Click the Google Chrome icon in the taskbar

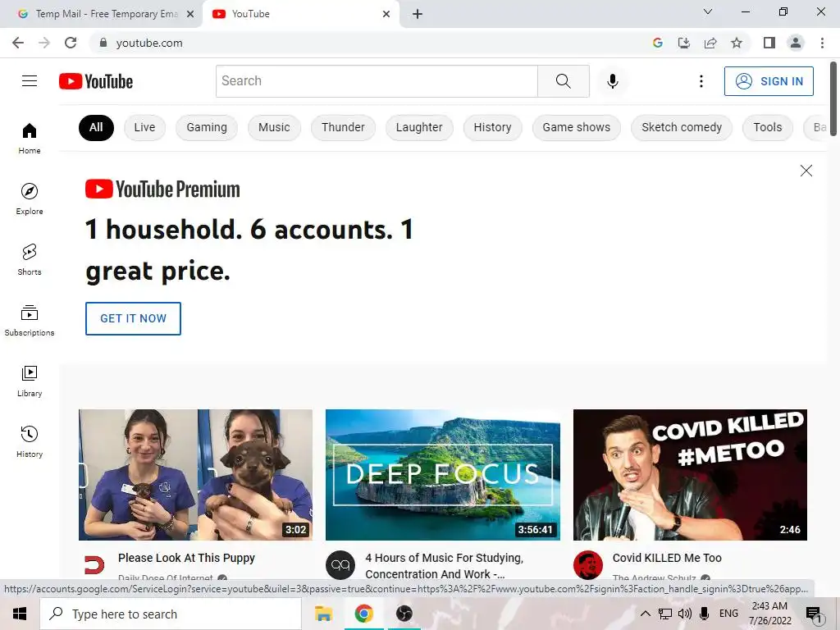coord(363,614)
